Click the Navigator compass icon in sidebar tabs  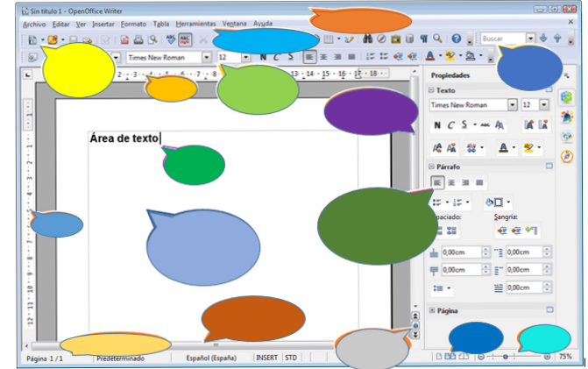(566, 155)
